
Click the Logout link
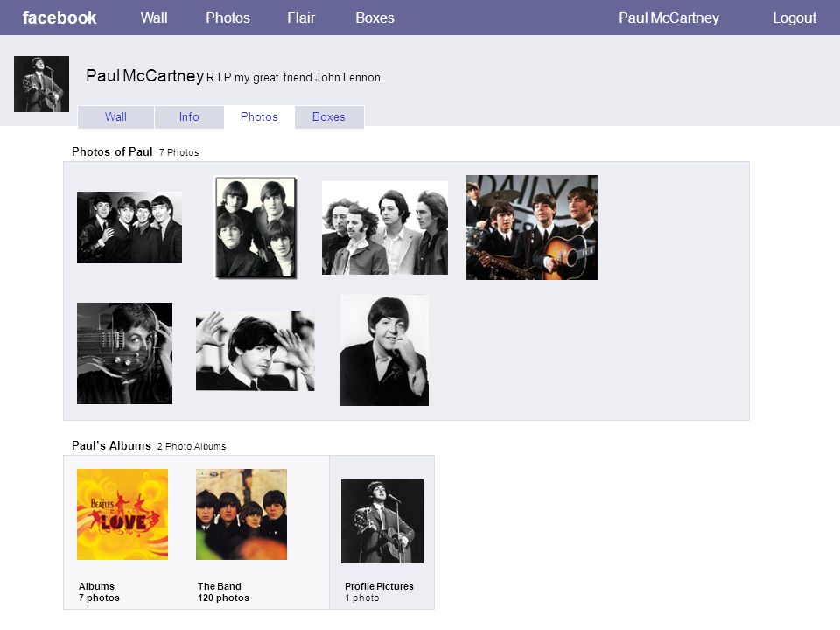[x=794, y=17]
